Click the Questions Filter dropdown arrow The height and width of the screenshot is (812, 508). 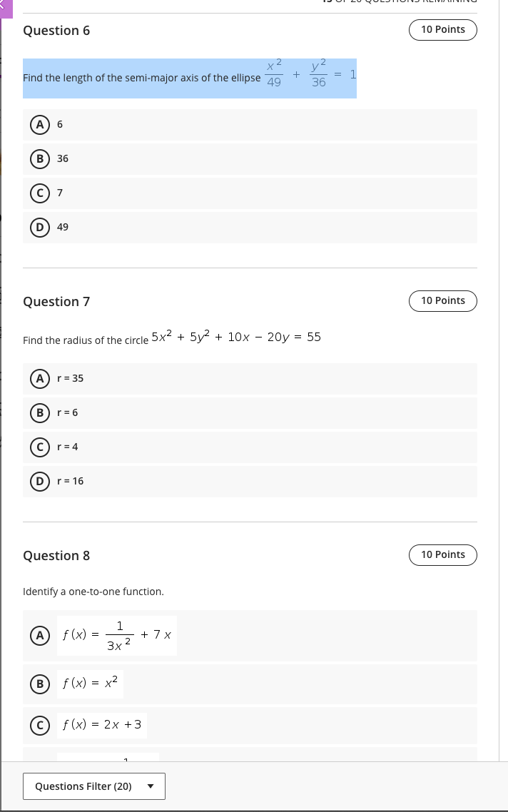151,786
